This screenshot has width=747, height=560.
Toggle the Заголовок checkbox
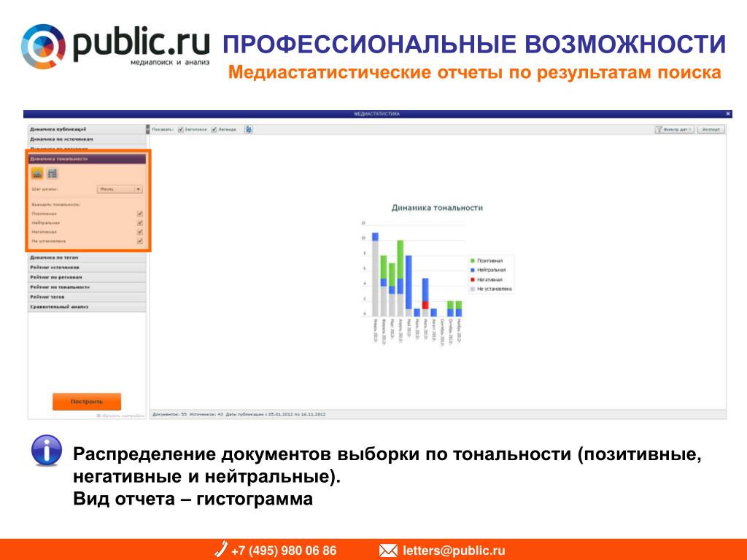pos(181,130)
